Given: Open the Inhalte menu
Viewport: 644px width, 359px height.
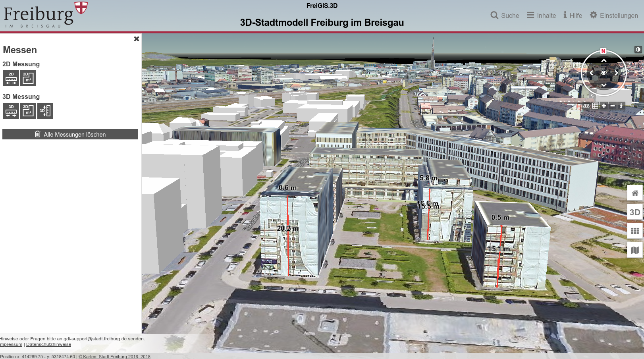Looking at the screenshot, I should (541, 15).
